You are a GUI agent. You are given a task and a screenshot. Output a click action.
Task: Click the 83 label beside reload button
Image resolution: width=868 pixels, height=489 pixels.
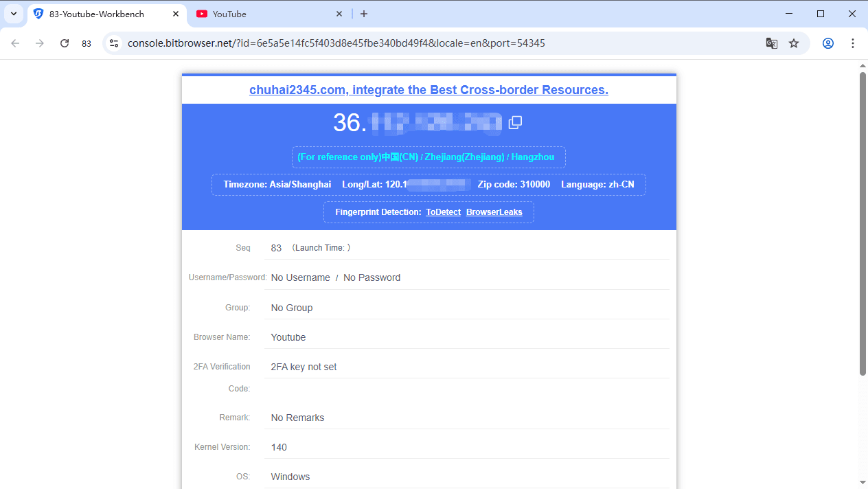(x=87, y=43)
